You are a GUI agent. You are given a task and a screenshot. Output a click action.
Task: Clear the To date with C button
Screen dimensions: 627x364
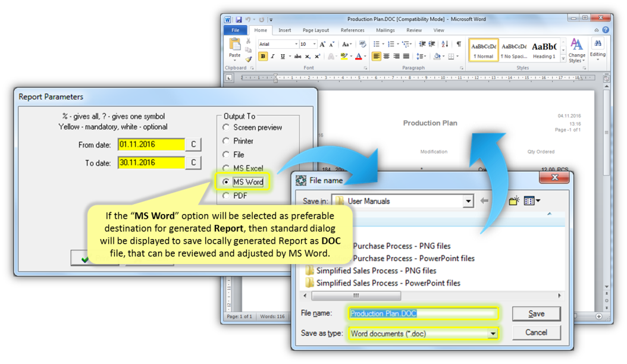tap(193, 162)
